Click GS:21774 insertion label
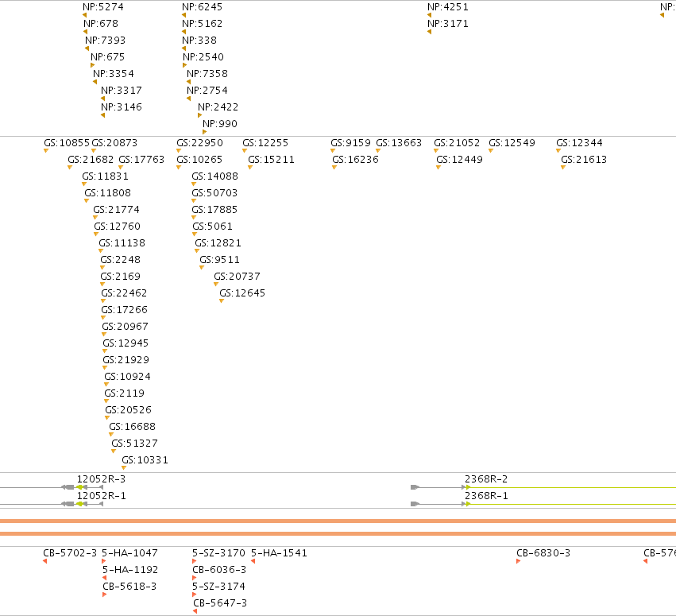 coord(117,210)
